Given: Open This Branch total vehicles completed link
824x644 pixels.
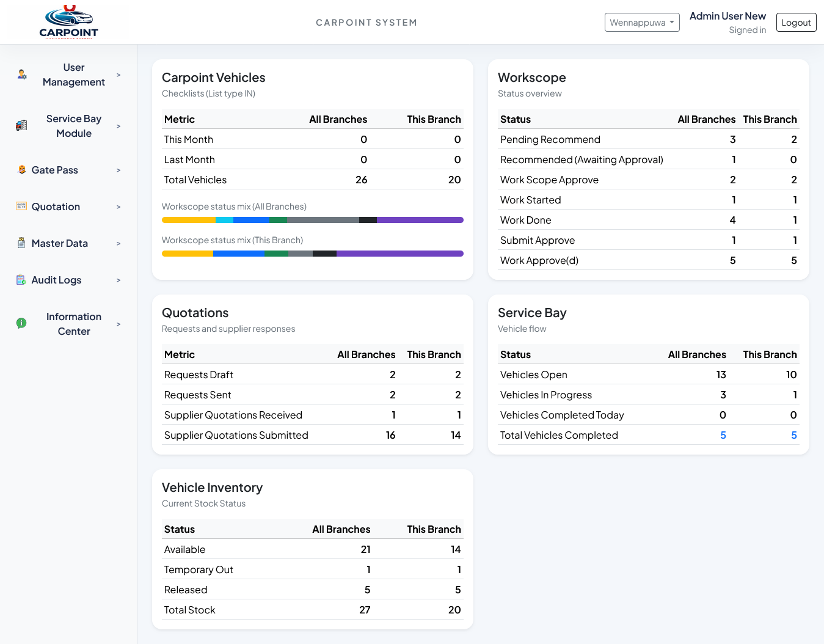Looking at the screenshot, I should [794, 435].
